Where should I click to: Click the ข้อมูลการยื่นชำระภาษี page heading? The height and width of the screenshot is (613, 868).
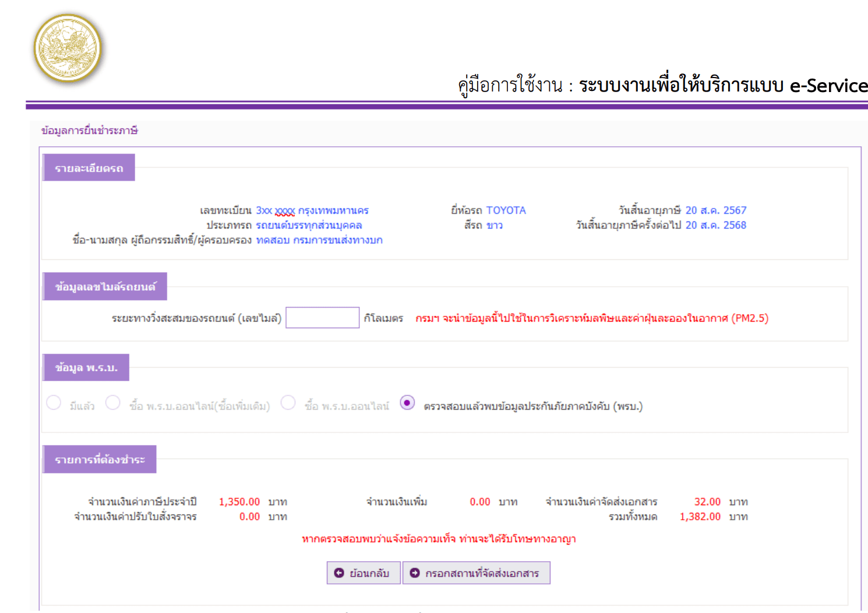[x=89, y=131]
